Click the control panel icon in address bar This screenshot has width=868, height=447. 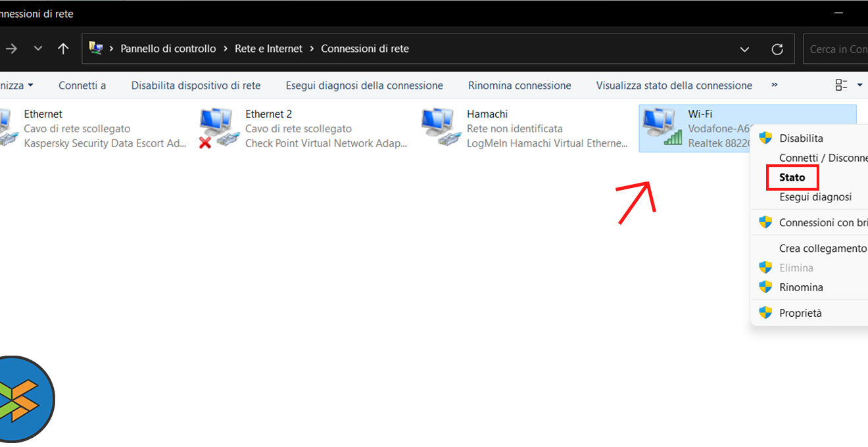(x=96, y=49)
